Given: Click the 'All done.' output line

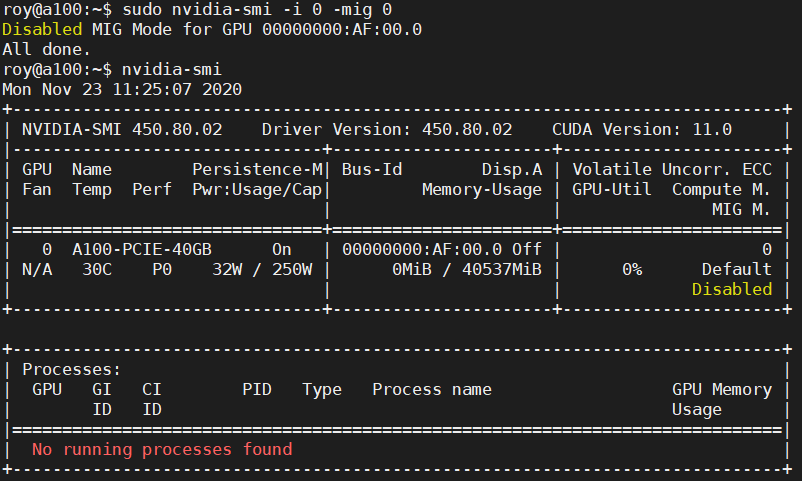Looking at the screenshot, I should pos(47,49).
